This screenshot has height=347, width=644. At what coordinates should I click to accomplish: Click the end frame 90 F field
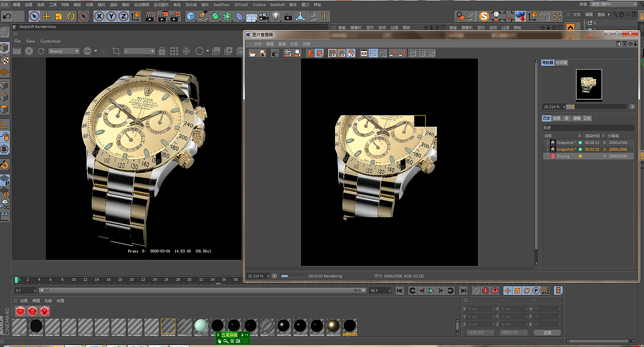[380, 291]
